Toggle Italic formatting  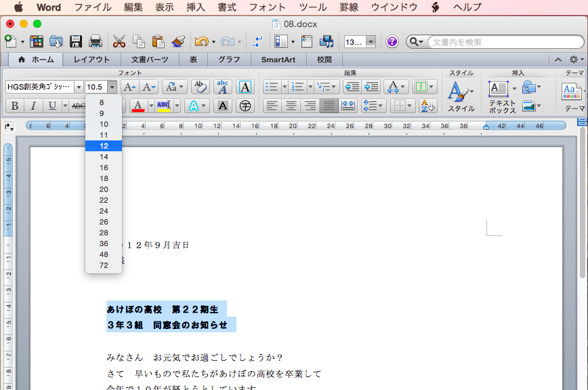(x=33, y=106)
